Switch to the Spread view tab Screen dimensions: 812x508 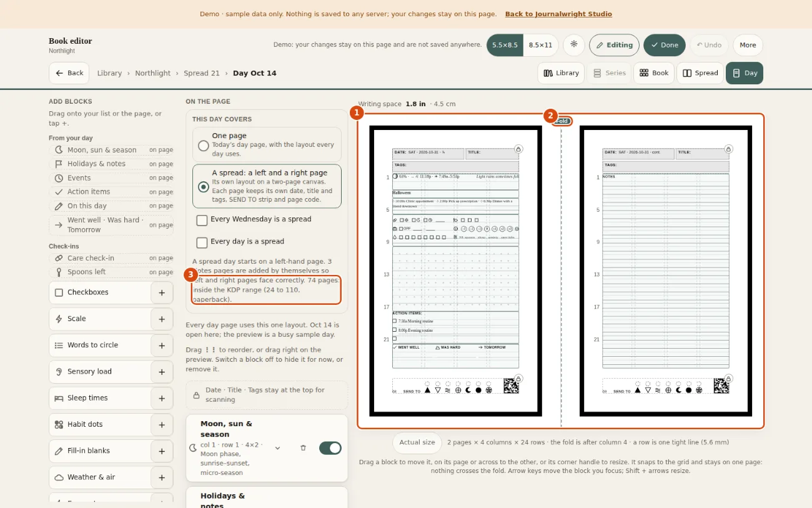700,73
